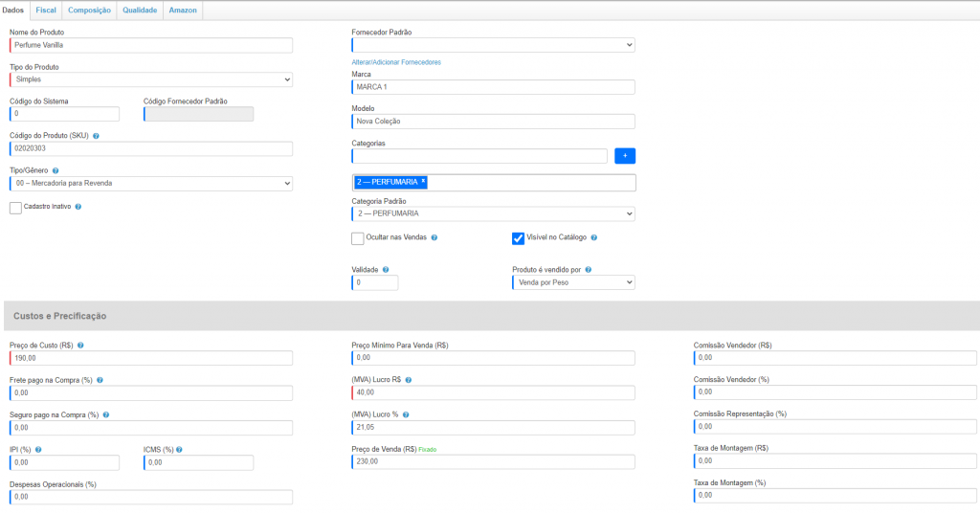Click the Código Fornecedor Padrão field
The image size is (980, 514).
click(199, 114)
